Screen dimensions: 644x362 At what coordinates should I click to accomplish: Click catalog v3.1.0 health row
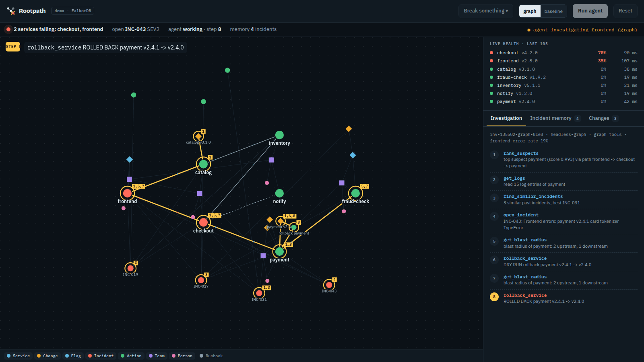click(x=563, y=69)
